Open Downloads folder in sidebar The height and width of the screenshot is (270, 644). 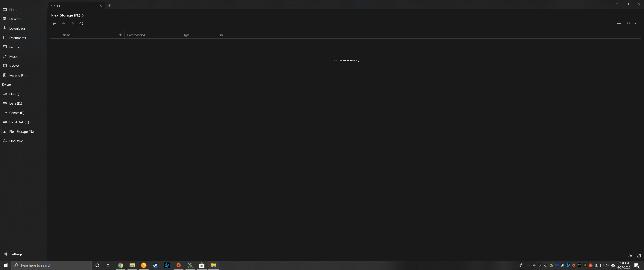click(x=23, y=28)
